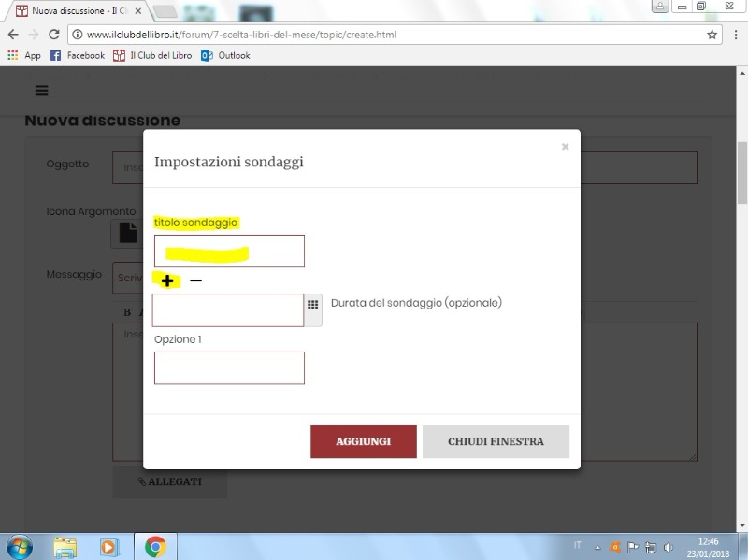748x560 pixels.
Task: Select the Nuova discussione browser tab
Action: 75,11
